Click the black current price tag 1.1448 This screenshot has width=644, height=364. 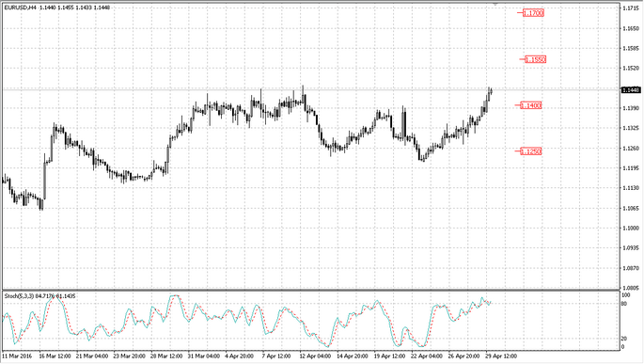631,90
